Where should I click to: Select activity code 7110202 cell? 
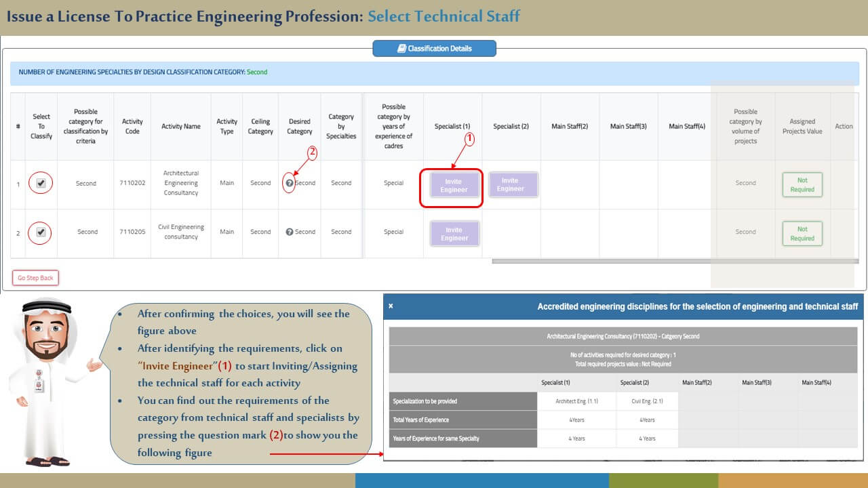pos(132,183)
